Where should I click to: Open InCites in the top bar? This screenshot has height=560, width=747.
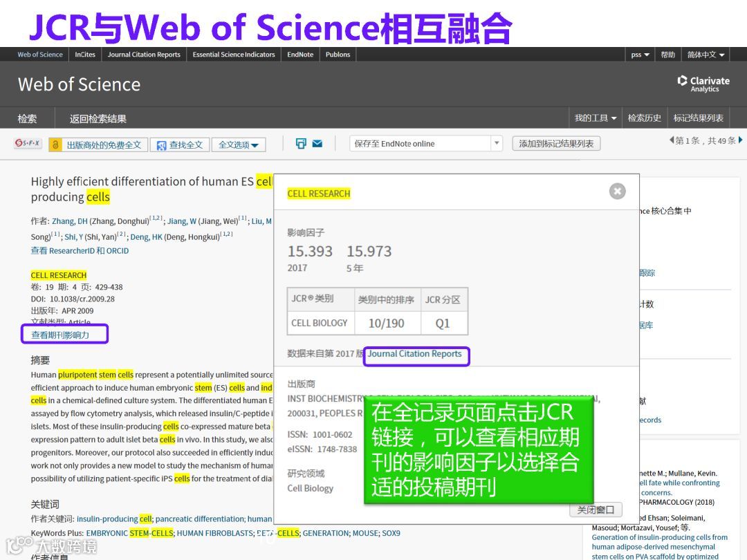(85, 55)
